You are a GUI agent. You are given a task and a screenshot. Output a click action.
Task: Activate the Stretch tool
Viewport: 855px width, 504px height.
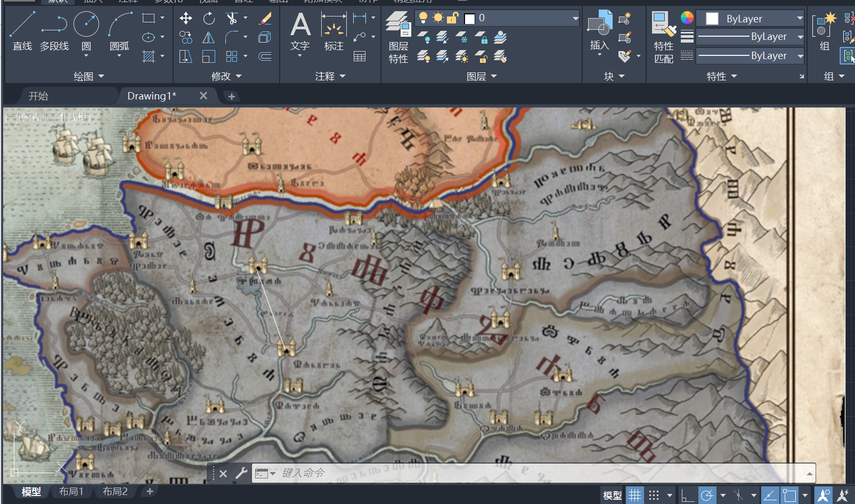tap(185, 56)
